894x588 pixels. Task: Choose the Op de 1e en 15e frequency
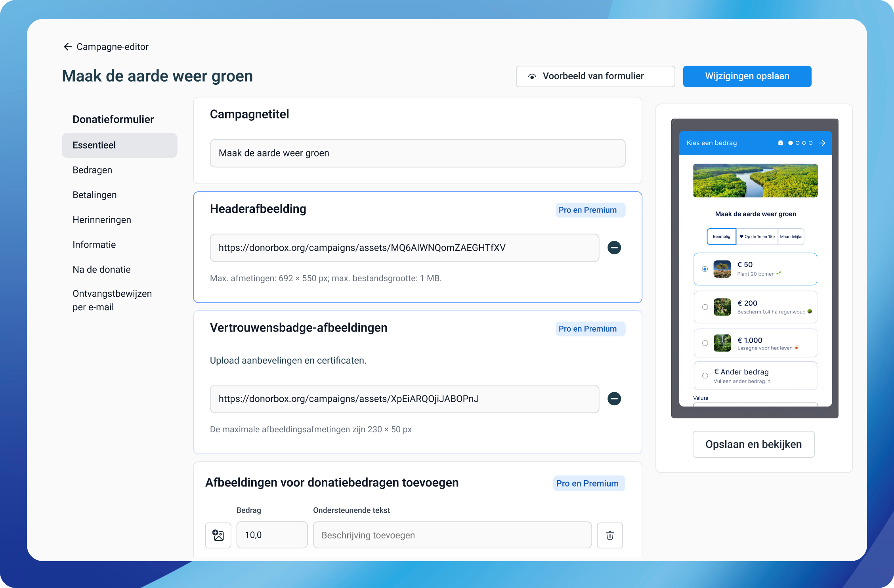(757, 237)
